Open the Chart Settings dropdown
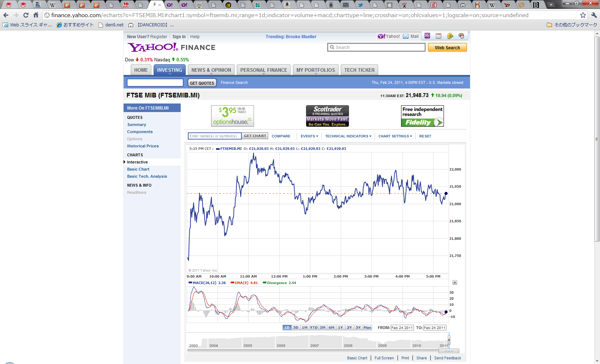The width and height of the screenshot is (600, 364). [395, 136]
